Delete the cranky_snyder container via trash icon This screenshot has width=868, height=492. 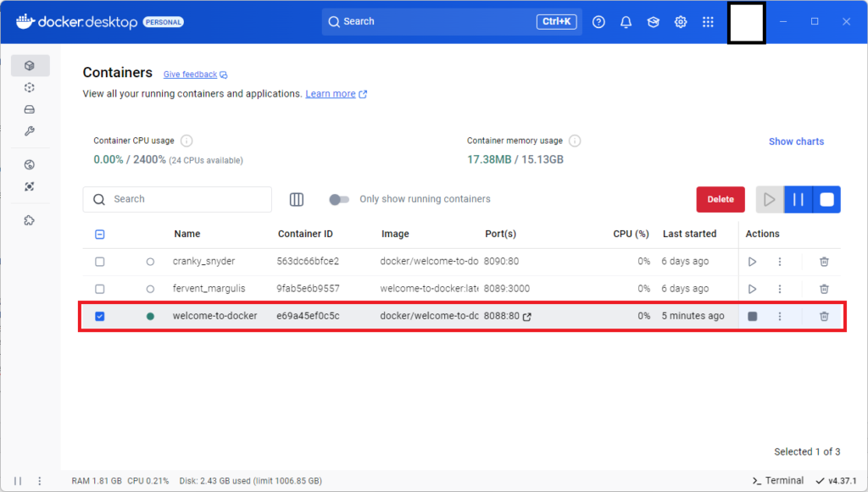(x=824, y=262)
